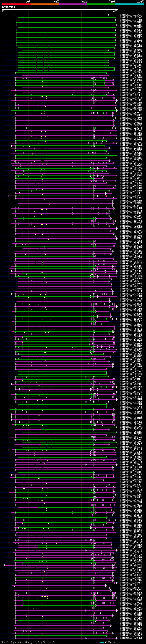Image resolution: width=146 pixels, height=644 pixels.
Task: Click UniRef100_Q0WVM4 label
Action: pyautogui.click(x=131, y=191)
